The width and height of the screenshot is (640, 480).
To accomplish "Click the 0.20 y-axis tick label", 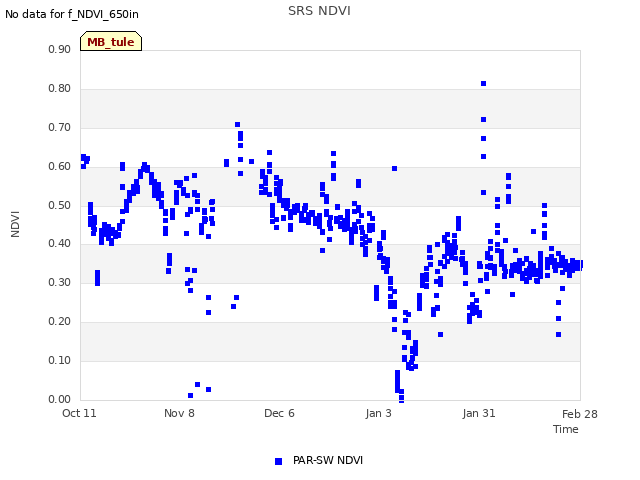I will (59, 322).
